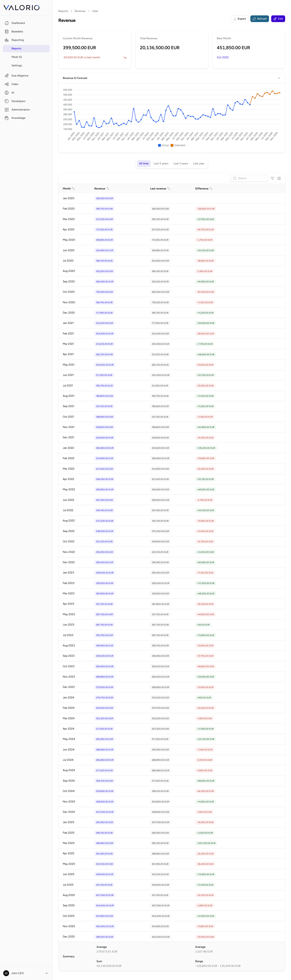Open the Knowledge sidebar icon
Screen dimensions: 291x980
[x=6, y=118]
